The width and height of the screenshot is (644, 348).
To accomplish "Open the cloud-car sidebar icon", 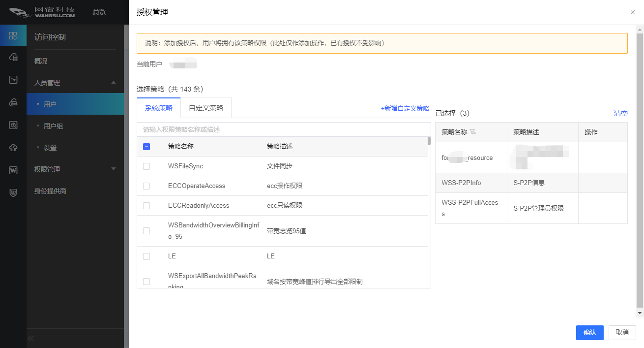I will click(x=13, y=102).
